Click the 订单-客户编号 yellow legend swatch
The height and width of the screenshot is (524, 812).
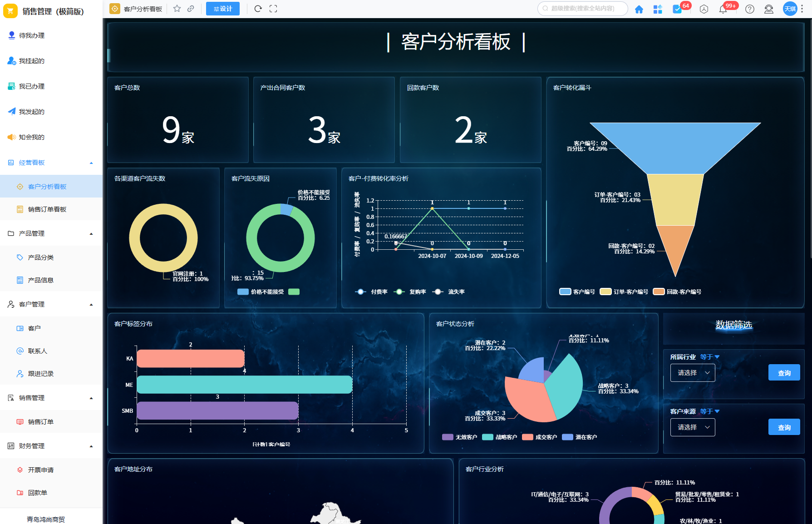pos(605,292)
